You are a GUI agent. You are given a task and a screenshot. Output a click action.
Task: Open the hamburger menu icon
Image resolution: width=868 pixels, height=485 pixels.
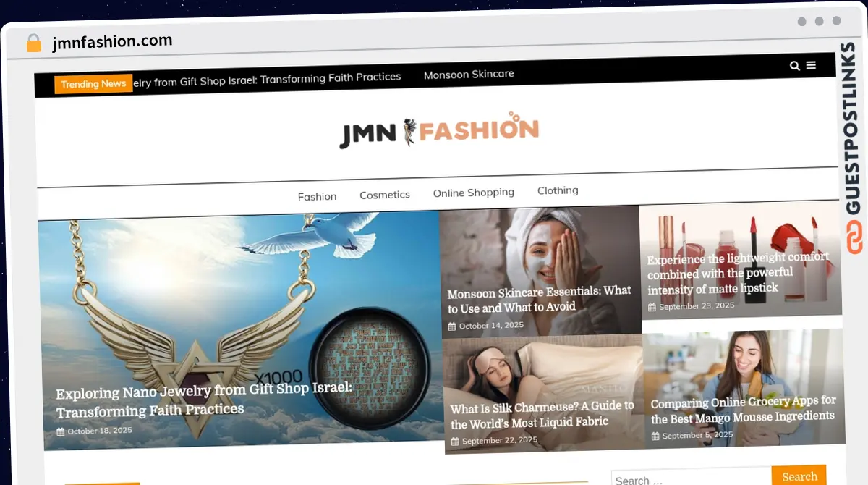[812, 64]
